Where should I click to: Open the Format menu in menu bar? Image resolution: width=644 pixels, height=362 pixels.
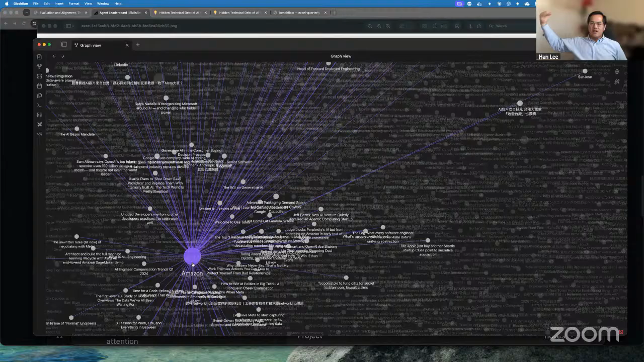(74, 4)
